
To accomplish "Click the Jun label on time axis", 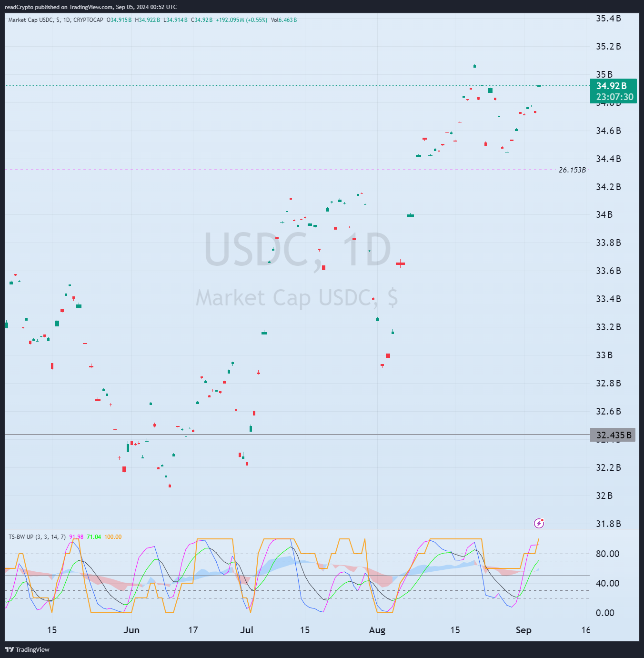I will (131, 630).
